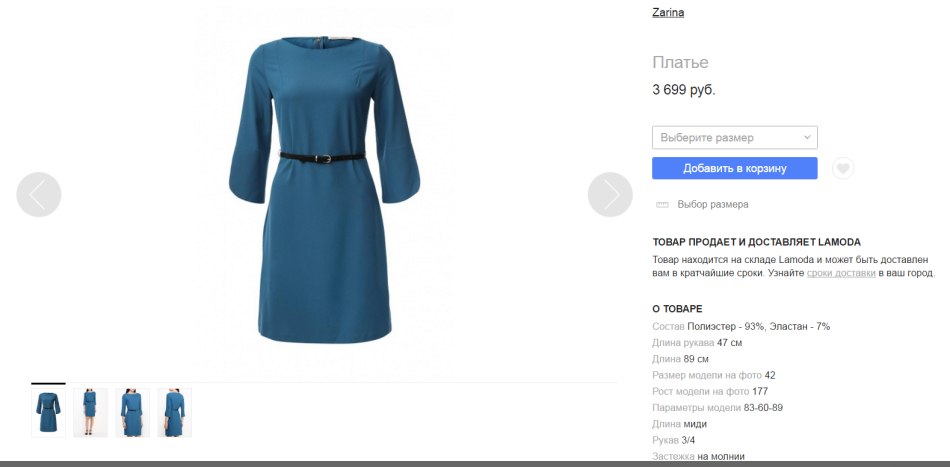This screenshot has height=467, width=950.
Task: Click Добавить в корзину button
Action: (x=735, y=168)
